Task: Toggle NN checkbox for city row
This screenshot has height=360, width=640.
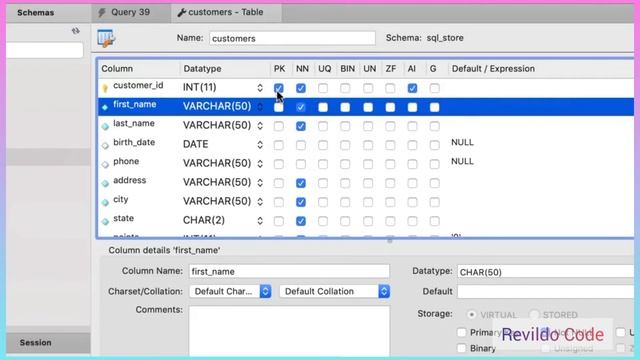Action: coord(301,202)
